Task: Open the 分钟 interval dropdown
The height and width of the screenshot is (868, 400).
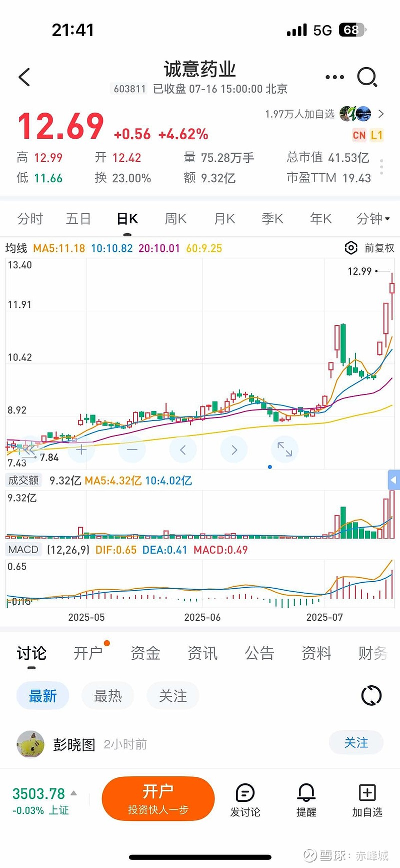Action: [x=373, y=219]
